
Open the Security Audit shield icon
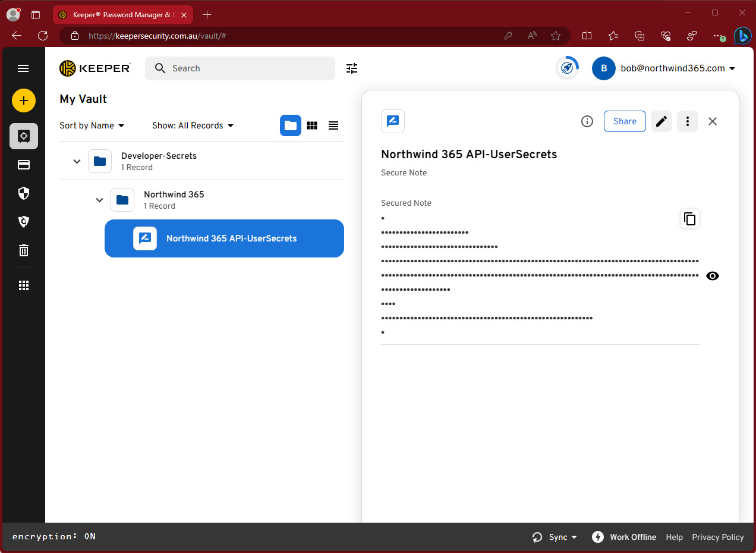[x=24, y=193]
